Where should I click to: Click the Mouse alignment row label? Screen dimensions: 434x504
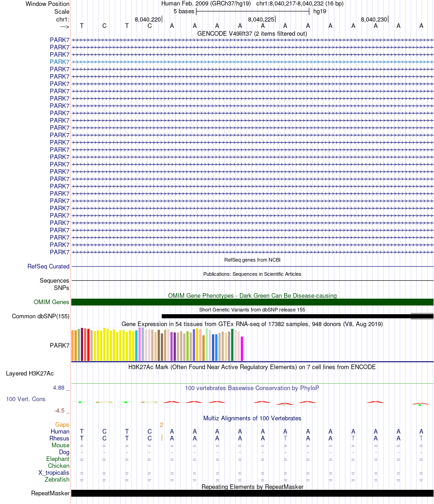(60, 445)
